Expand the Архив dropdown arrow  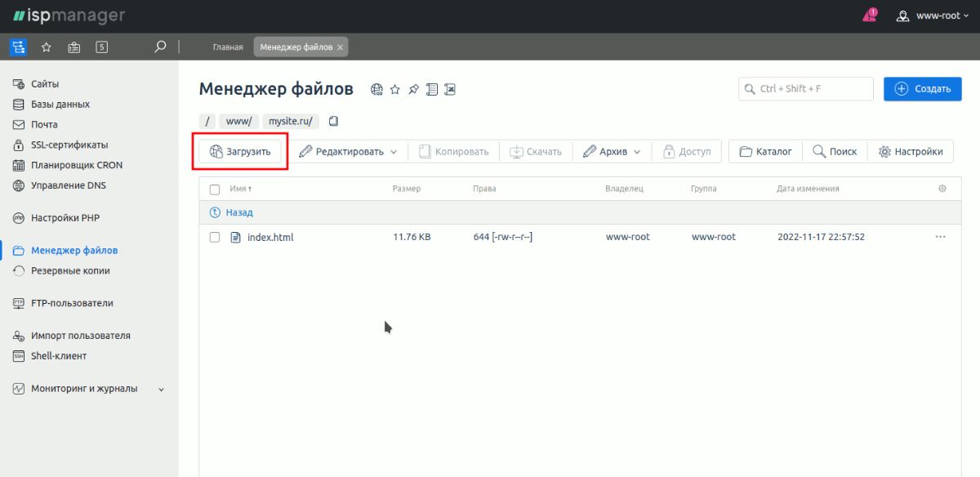[x=637, y=152]
